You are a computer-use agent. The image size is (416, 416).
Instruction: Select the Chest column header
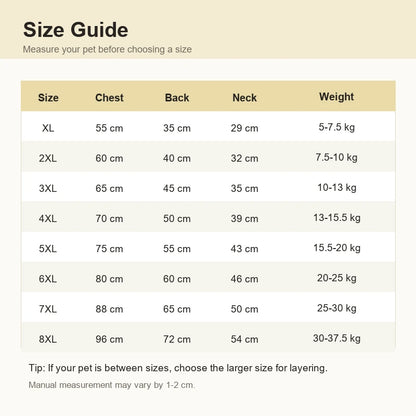point(109,98)
